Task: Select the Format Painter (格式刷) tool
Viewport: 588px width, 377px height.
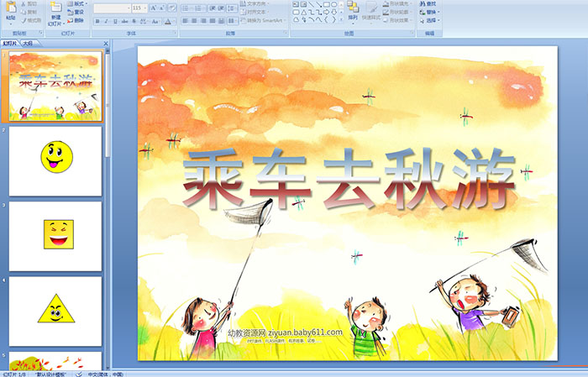Action: (31, 20)
